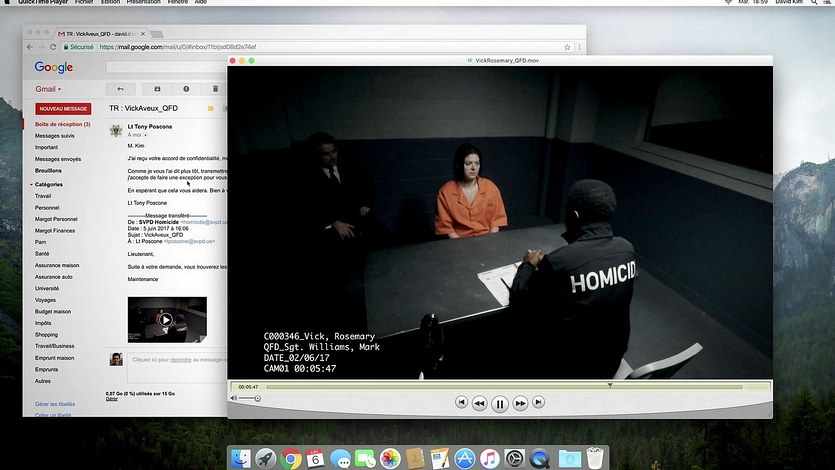835x470 pixels.
Task: Skip to the end of video
Action: pyautogui.click(x=538, y=402)
